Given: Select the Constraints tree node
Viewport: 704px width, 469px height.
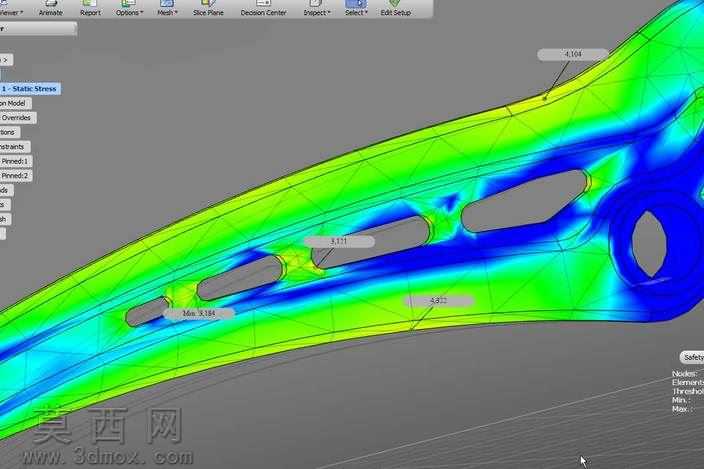Looking at the screenshot, I should tap(14, 147).
